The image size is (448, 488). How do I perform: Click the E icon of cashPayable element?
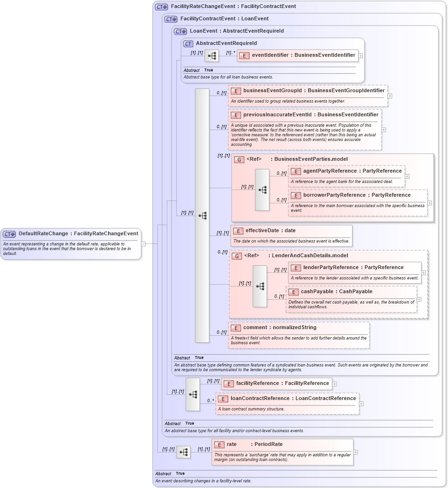tap(294, 292)
